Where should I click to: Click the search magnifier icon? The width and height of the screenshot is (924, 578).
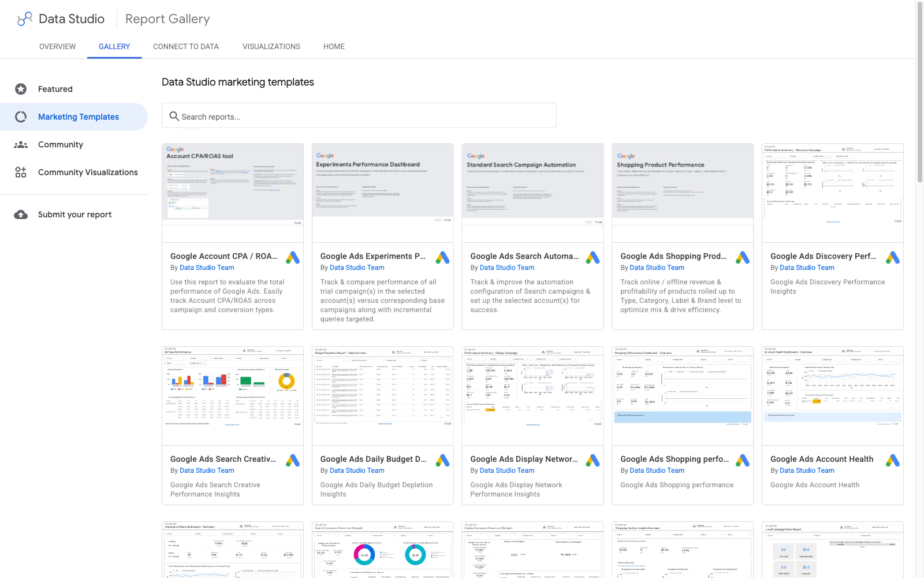tap(174, 116)
